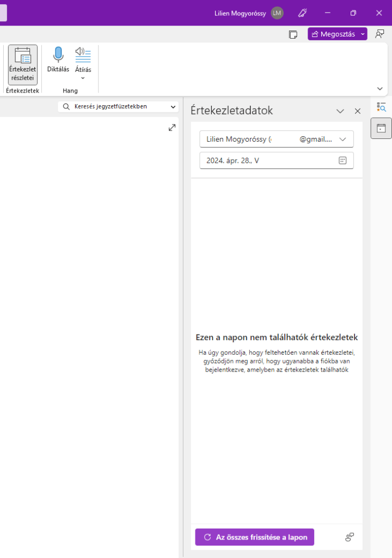
Task: Open the LM account avatar
Action: click(277, 13)
